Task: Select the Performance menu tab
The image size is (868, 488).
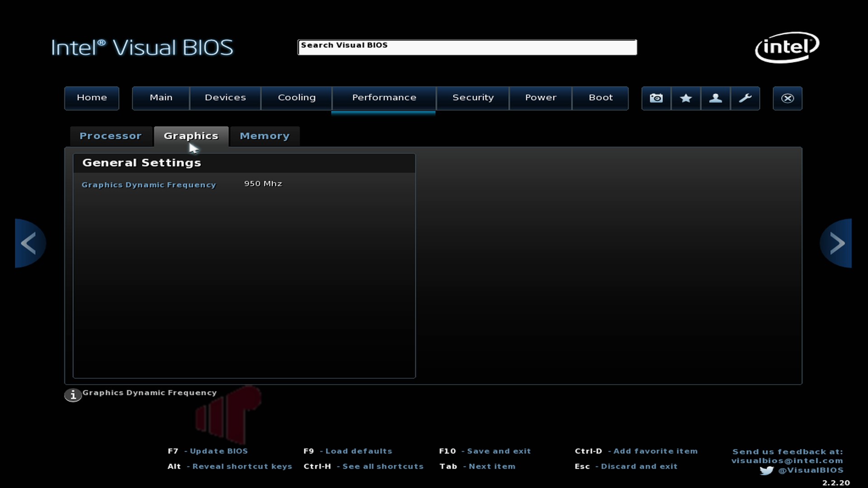Action: click(x=384, y=98)
